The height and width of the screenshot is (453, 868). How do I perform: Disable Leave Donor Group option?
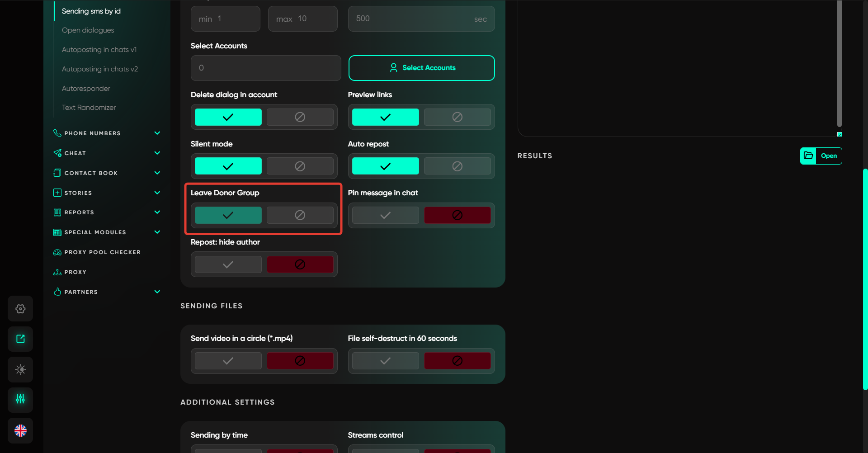coord(300,215)
